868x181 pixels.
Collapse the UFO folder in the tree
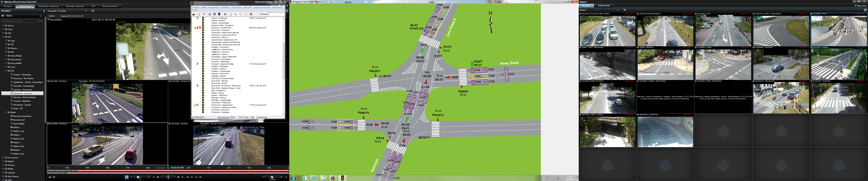[6, 71]
